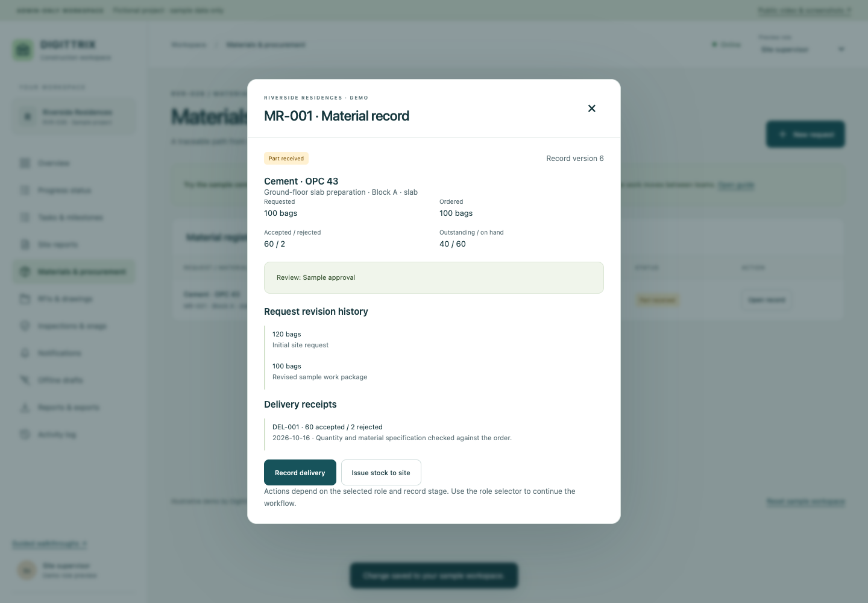The height and width of the screenshot is (603, 868).
Task: Select the Record version 6 text
Action: 575,159
